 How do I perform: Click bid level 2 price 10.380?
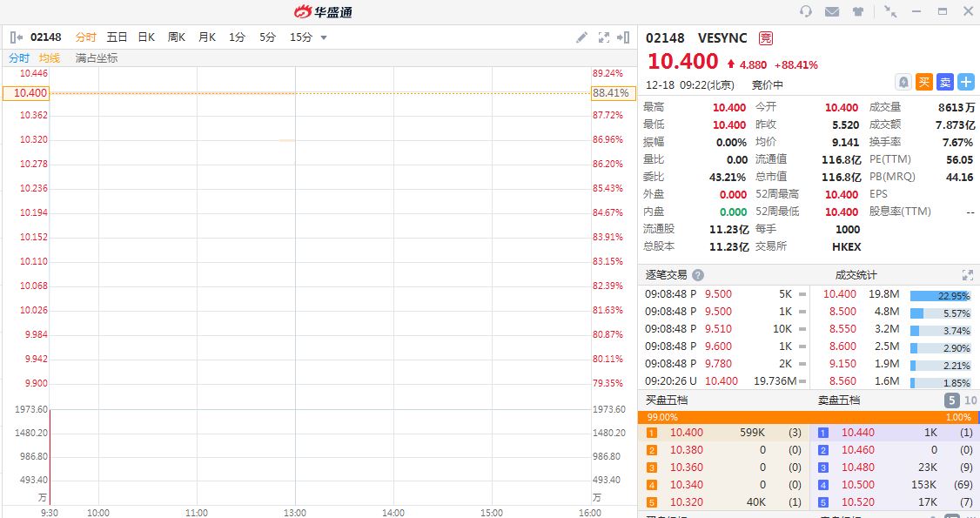(686, 450)
